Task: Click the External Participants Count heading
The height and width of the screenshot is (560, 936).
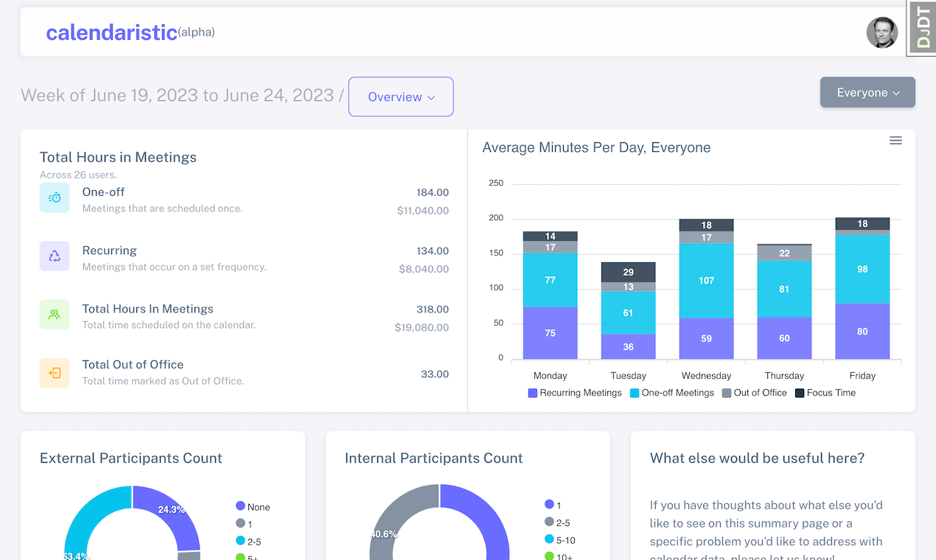Action: coord(130,458)
